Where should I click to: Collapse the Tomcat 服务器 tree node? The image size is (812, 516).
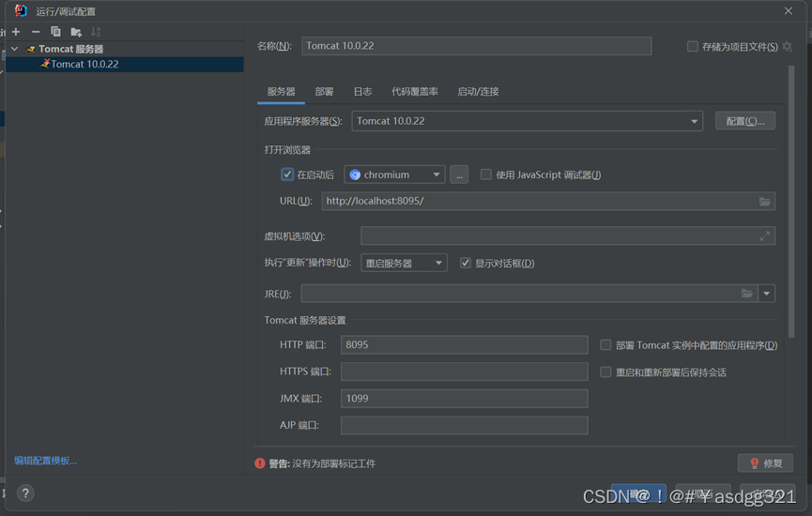click(x=15, y=49)
